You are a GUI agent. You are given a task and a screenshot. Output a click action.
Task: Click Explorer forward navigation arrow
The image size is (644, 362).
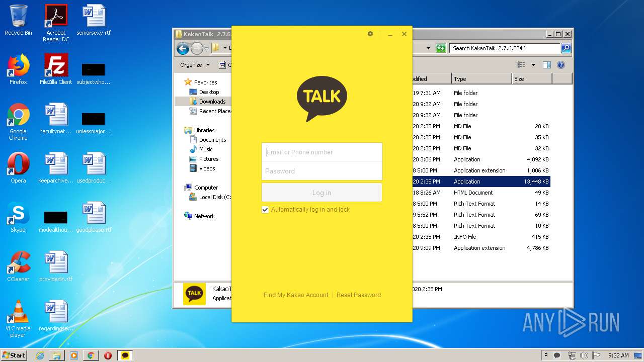coord(197,48)
